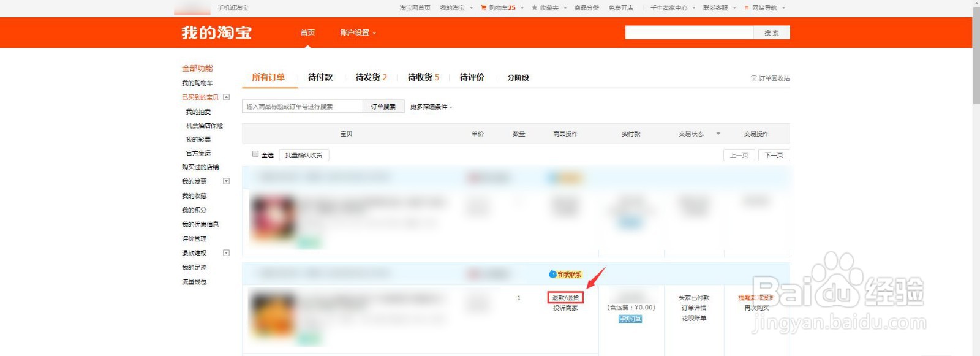Viewport: 980px width, 356px height.
Task: Expand the 我的发票 sidebar section
Action: pos(226,181)
